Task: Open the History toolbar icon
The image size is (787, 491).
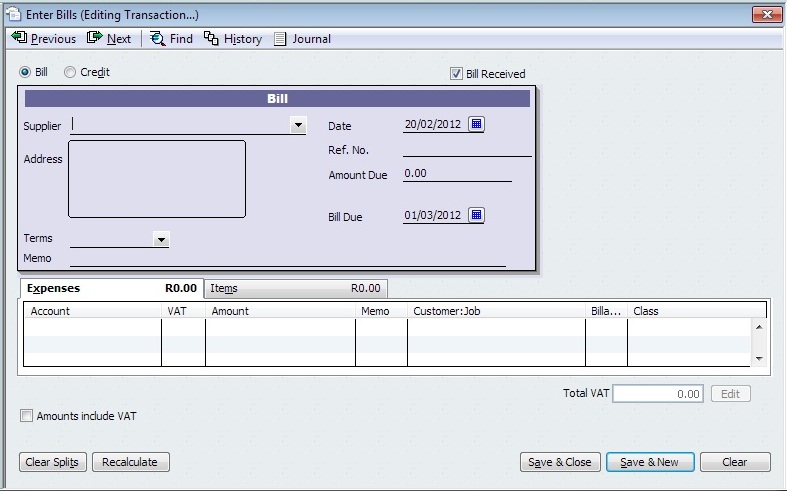Action: [211, 38]
